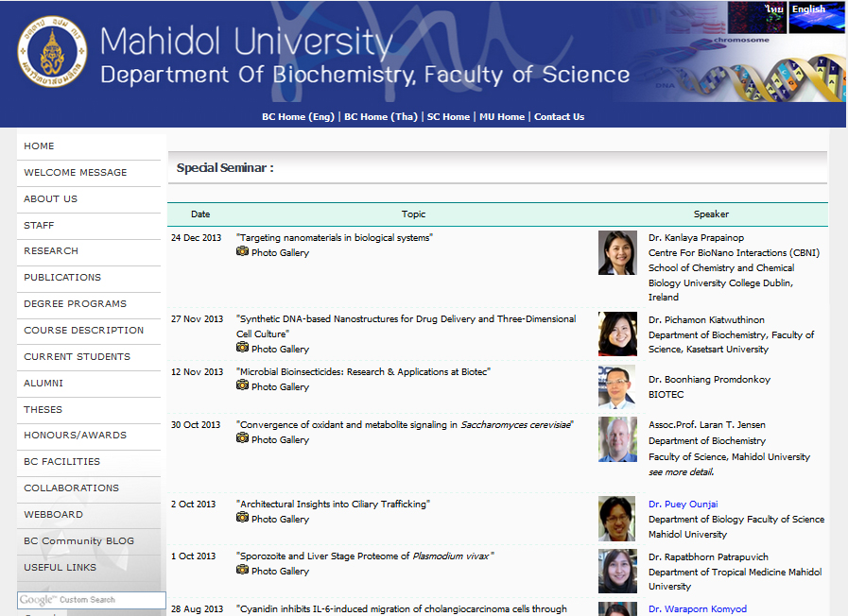Go to Contact Us page
The image size is (848, 616).
[559, 117]
